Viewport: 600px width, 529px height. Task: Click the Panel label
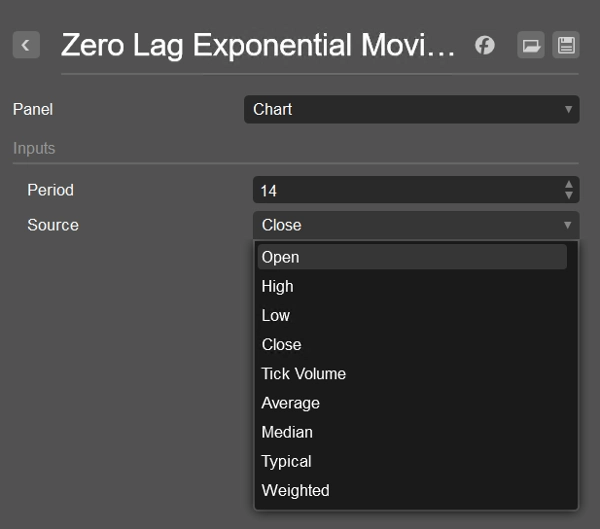[33, 109]
